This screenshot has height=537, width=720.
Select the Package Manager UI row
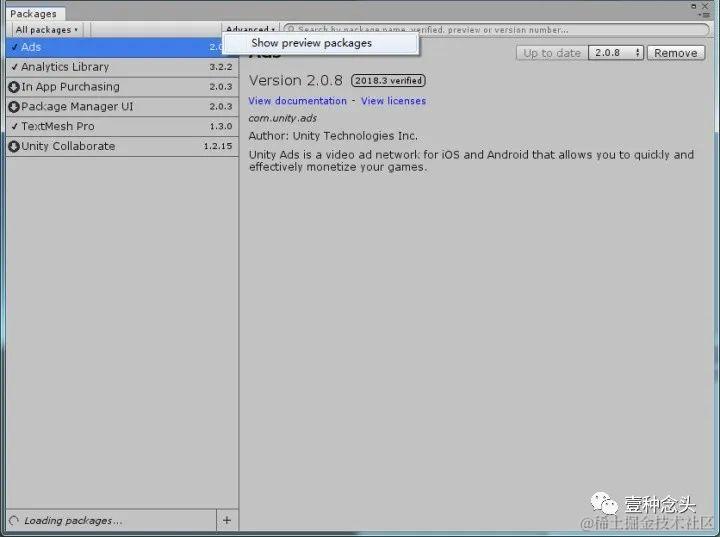point(122,107)
